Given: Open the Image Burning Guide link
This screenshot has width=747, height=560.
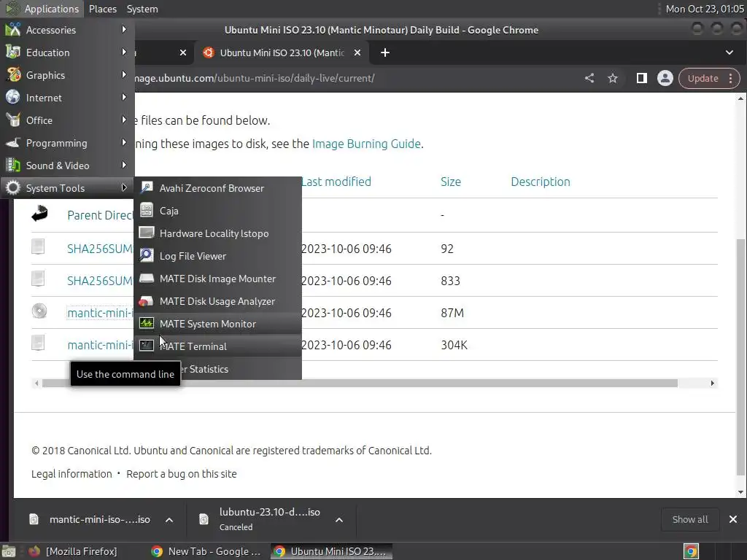Looking at the screenshot, I should point(366,144).
